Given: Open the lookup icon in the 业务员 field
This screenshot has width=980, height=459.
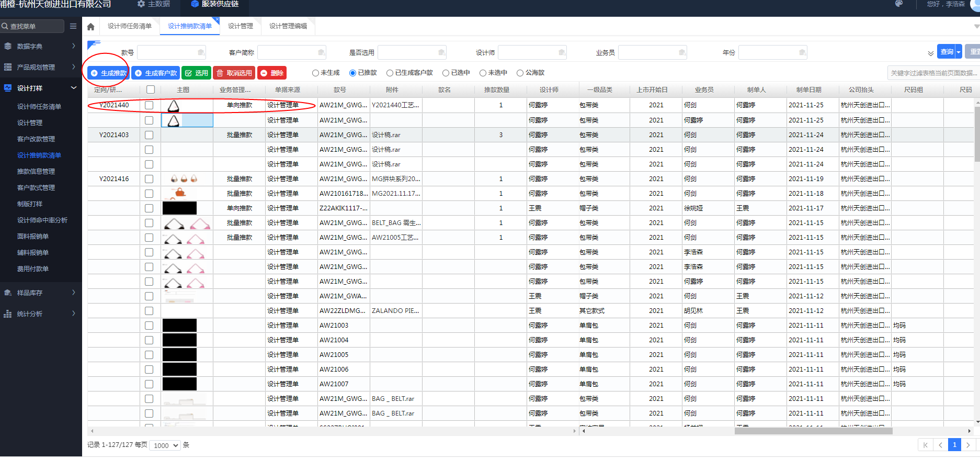Looking at the screenshot, I should 682,52.
